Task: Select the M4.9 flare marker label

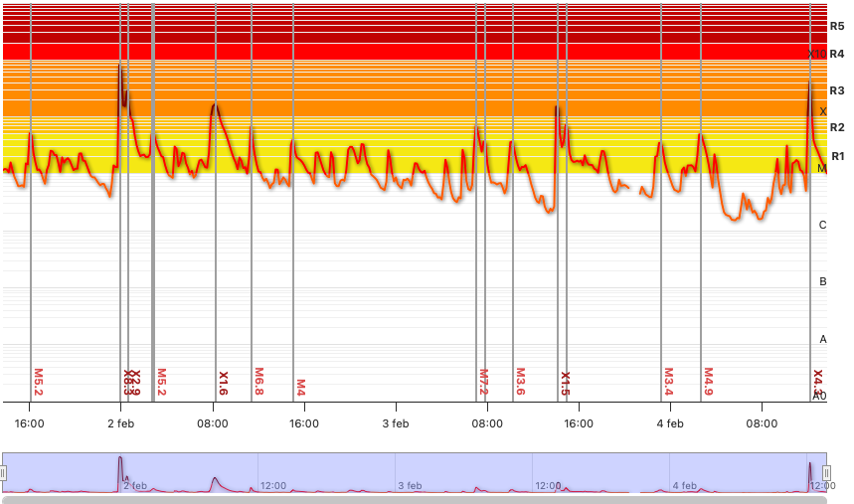Action: (709, 382)
